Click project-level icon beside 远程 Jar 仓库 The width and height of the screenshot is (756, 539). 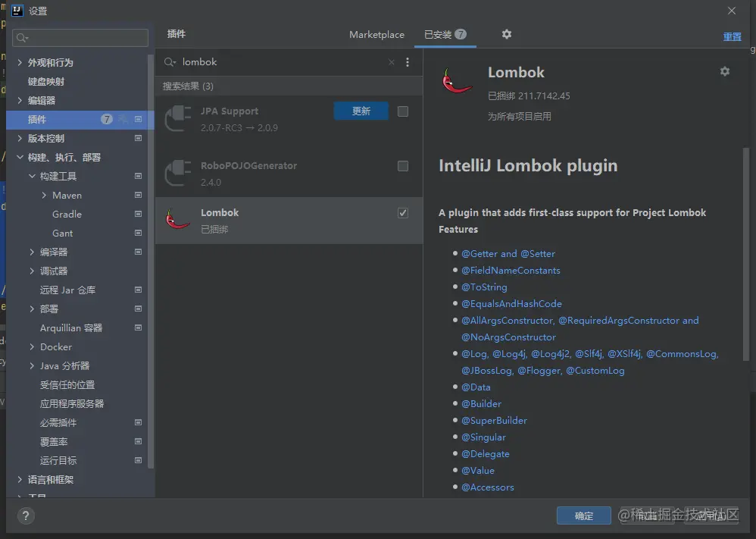139,290
